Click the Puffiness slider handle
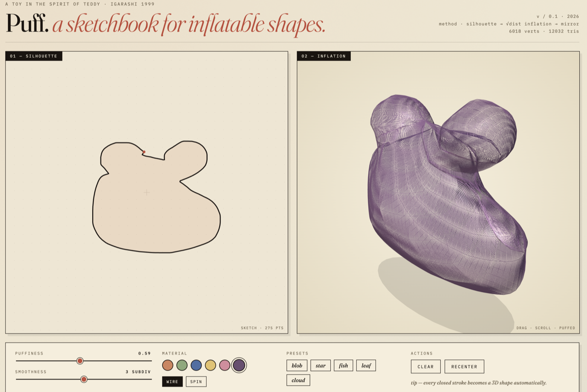This screenshot has height=392, width=587. 80,361
